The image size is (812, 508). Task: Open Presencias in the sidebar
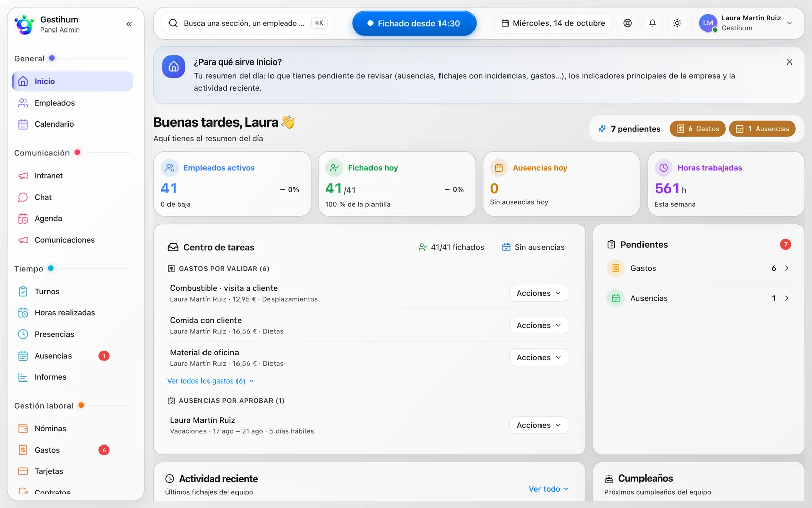tap(73, 334)
